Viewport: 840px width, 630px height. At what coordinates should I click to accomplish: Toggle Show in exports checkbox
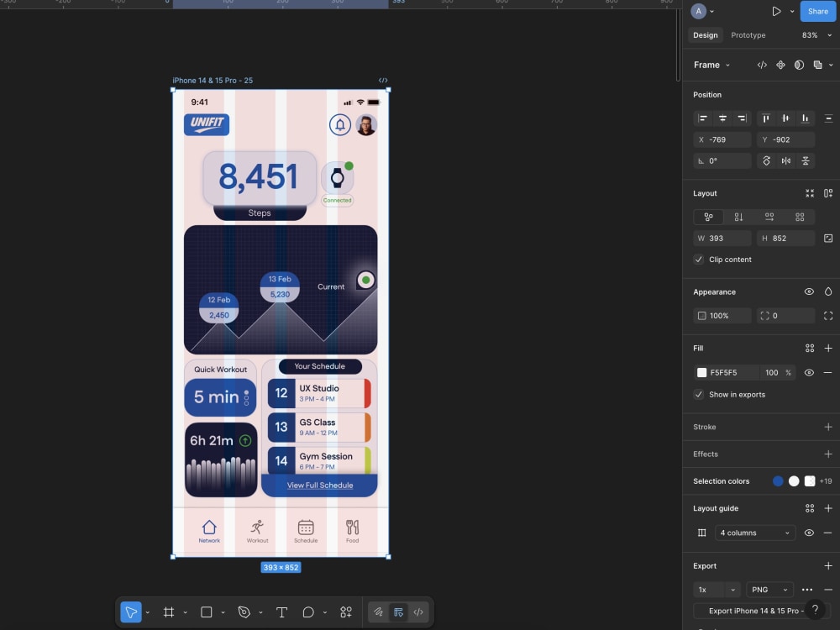[699, 394]
